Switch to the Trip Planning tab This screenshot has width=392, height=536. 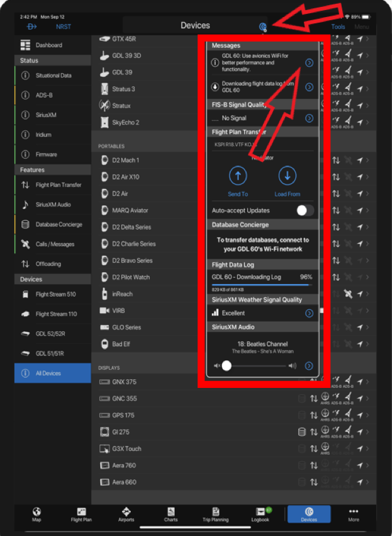pos(215,514)
